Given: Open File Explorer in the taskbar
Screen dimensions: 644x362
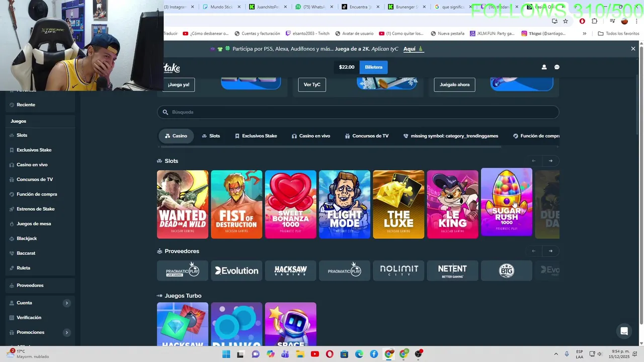Looking at the screenshot, I should coord(300,354).
